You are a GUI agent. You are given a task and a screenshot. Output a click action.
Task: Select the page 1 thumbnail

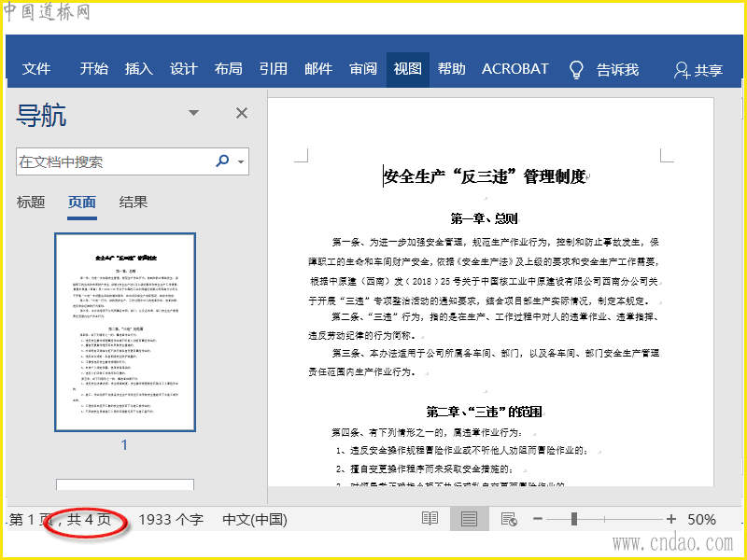125,332
